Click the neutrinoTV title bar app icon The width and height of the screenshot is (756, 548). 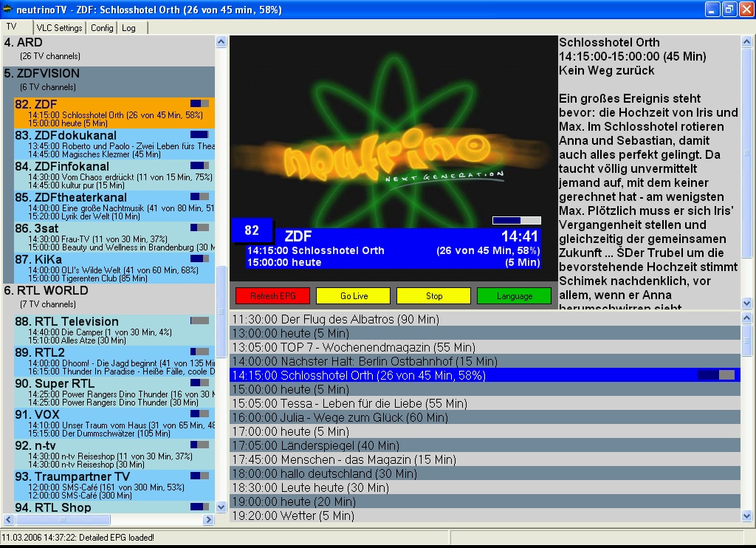click(x=7, y=9)
